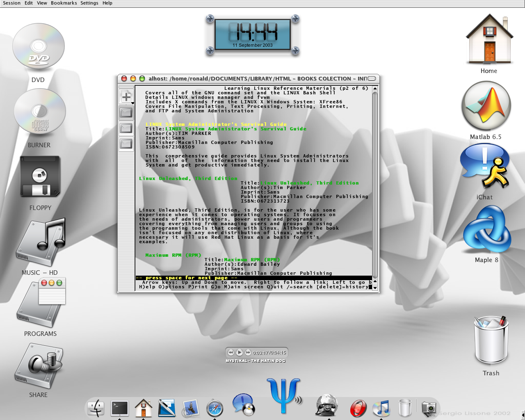Open the chat bubble penguin dock icon
The image size is (525, 420).
(244, 404)
